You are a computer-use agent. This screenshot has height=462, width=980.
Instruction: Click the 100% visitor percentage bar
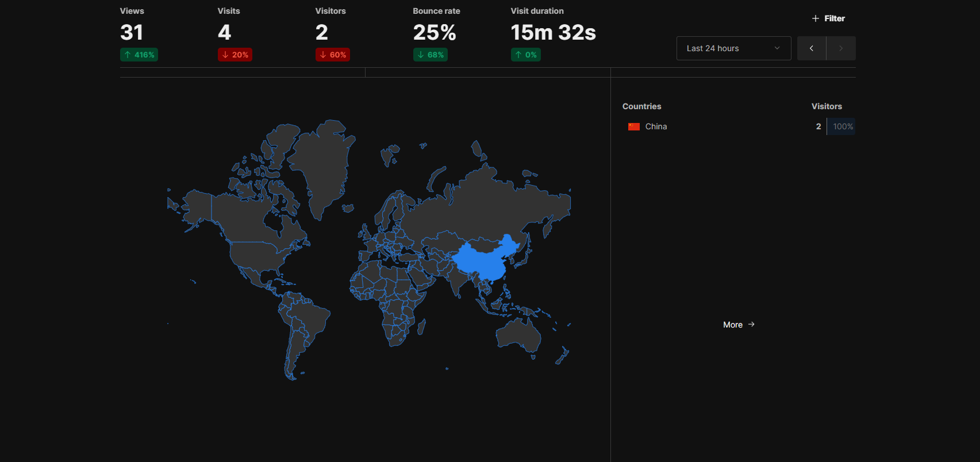842,126
